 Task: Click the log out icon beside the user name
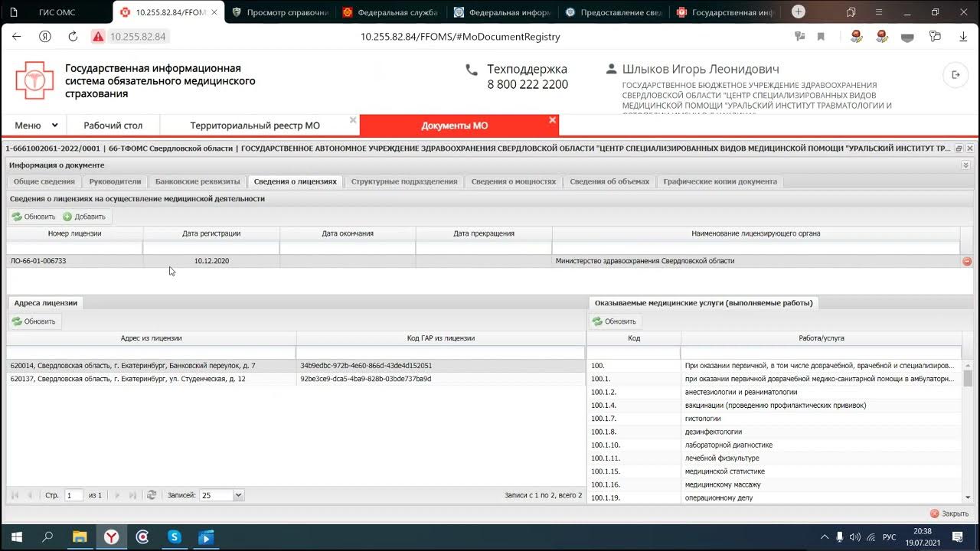[955, 74]
